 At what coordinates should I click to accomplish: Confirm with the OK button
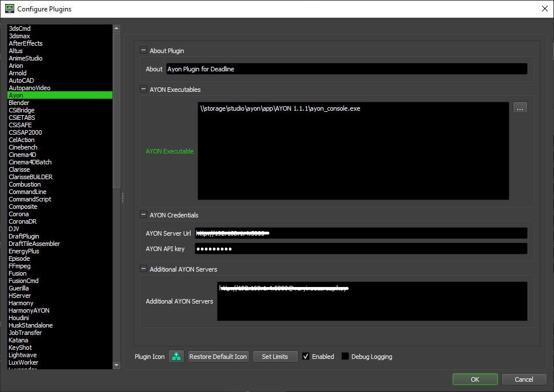(x=475, y=379)
